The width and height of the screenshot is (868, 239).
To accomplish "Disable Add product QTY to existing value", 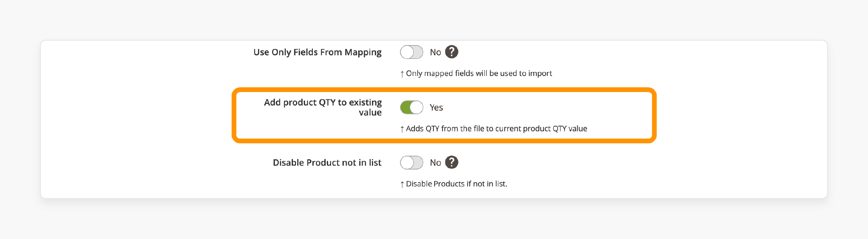I will click(411, 107).
